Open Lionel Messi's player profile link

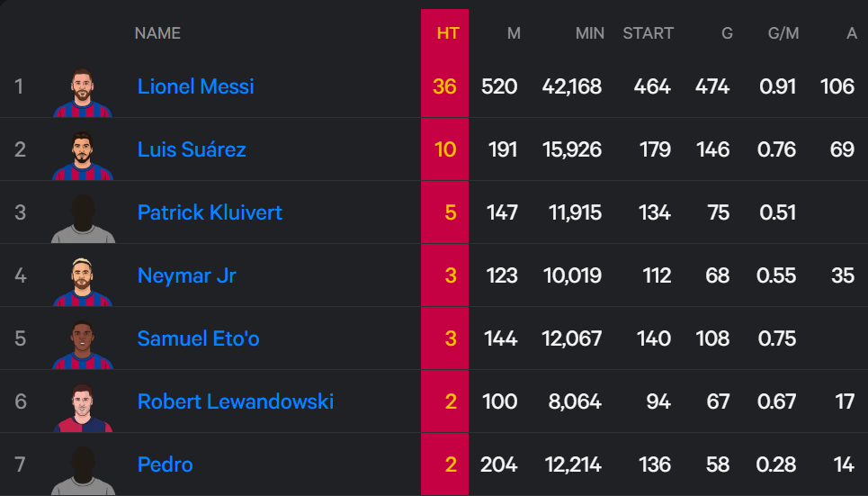(195, 86)
